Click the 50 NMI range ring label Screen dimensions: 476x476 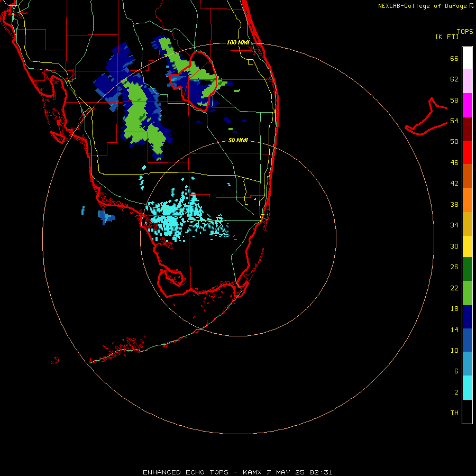click(238, 141)
